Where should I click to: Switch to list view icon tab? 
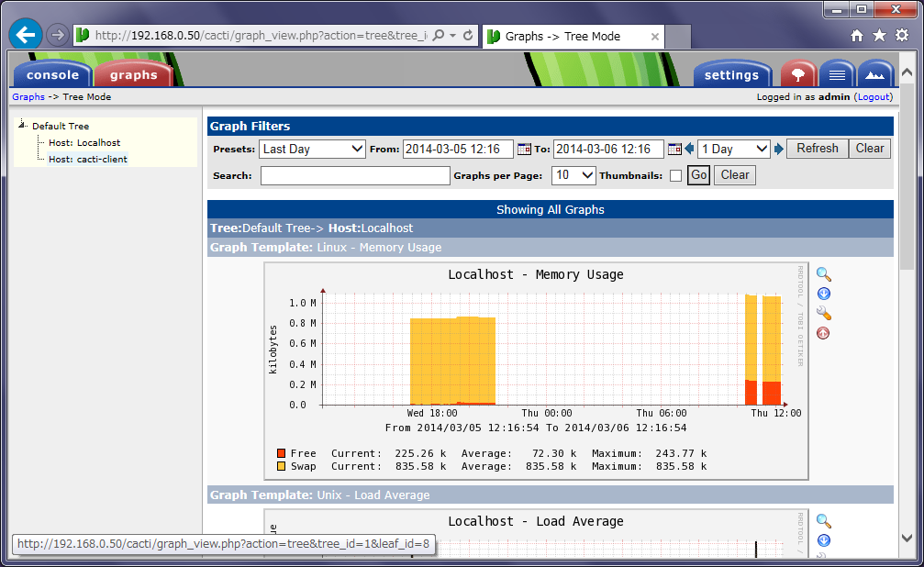point(837,74)
